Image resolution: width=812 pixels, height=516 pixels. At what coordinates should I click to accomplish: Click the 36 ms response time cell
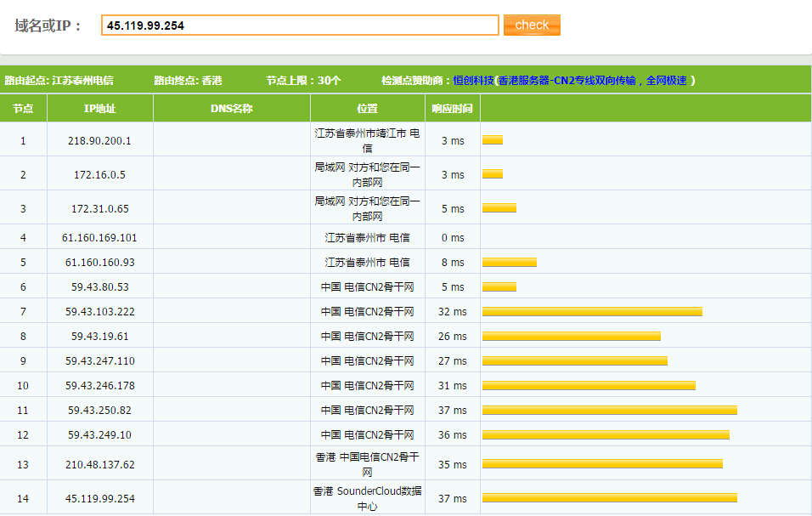click(x=452, y=435)
